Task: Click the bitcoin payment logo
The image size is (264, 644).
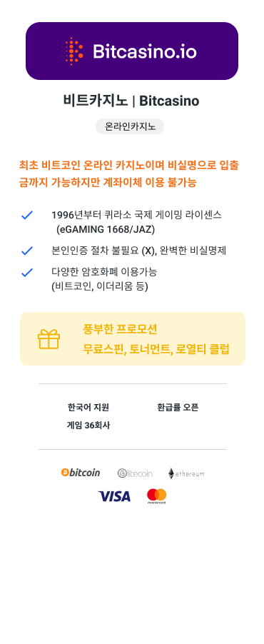Action: [81, 473]
